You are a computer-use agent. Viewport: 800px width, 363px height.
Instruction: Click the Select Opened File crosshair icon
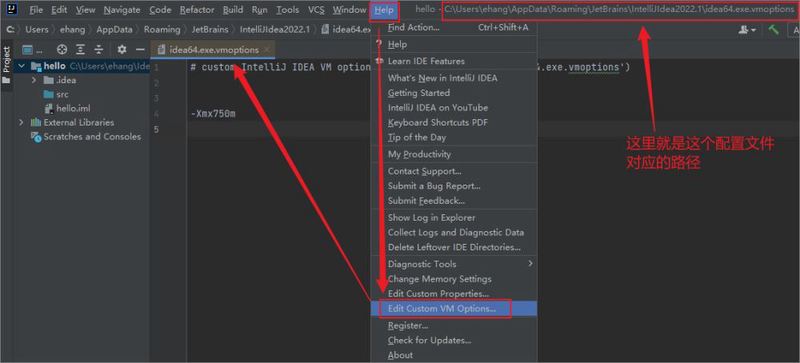point(62,50)
